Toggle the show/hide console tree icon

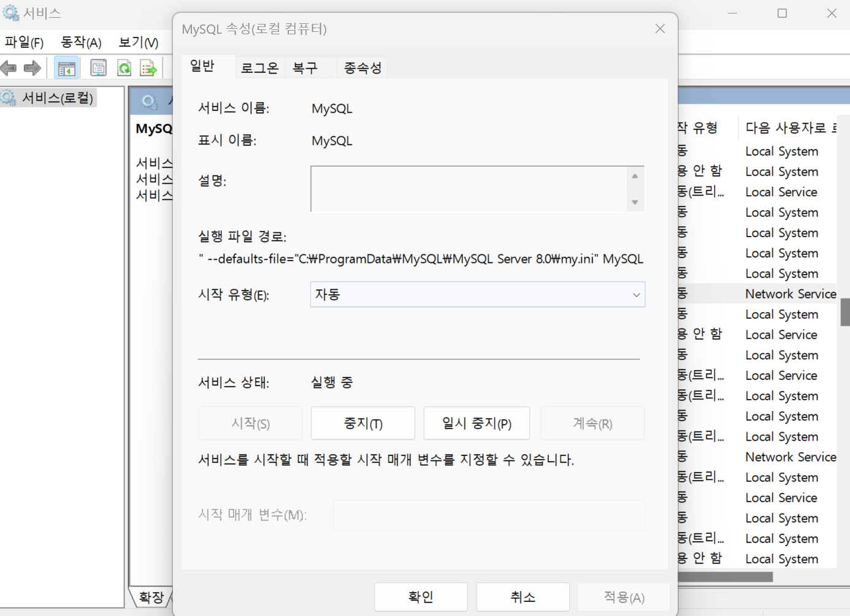pos(66,68)
